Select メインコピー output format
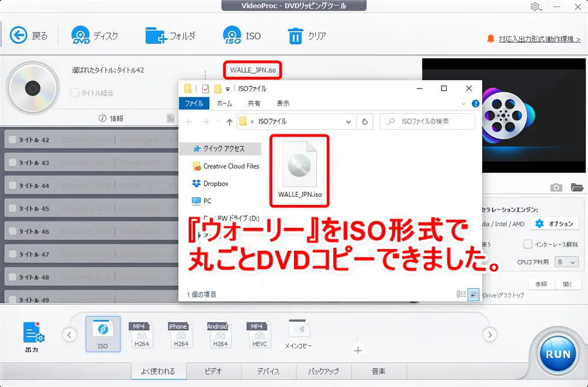 pyautogui.click(x=299, y=334)
